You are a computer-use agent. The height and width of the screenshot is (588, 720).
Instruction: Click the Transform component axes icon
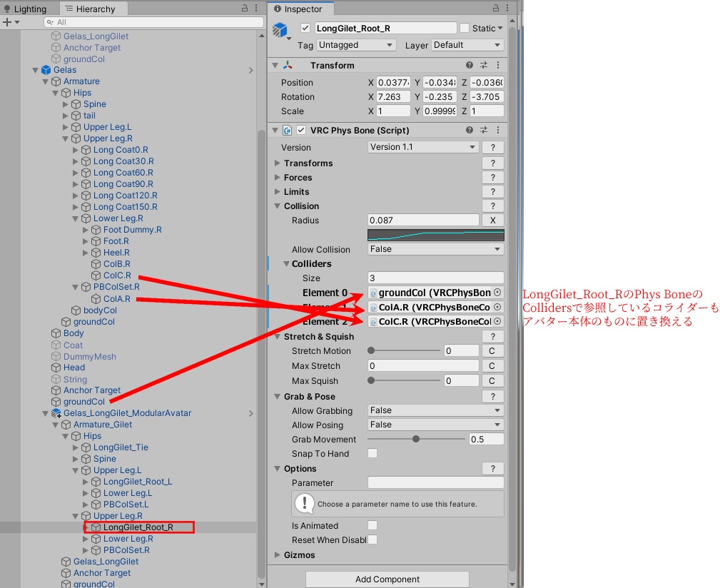[x=288, y=65]
